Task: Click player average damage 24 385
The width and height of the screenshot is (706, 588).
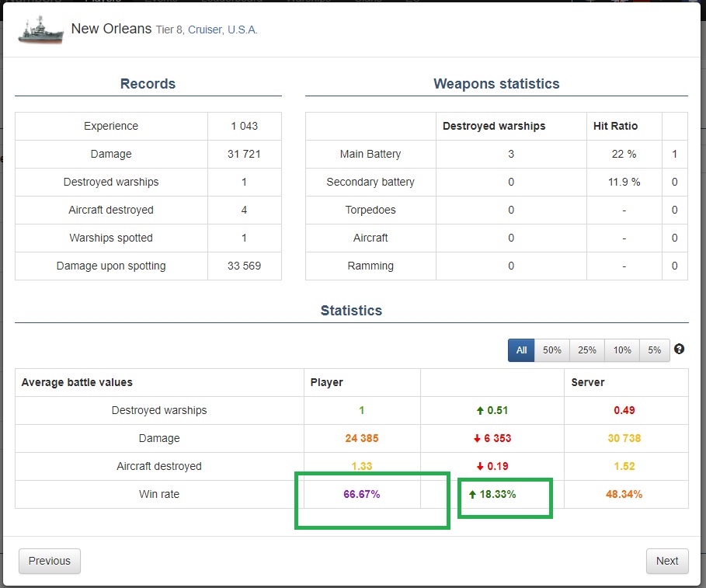Action: [x=362, y=439]
